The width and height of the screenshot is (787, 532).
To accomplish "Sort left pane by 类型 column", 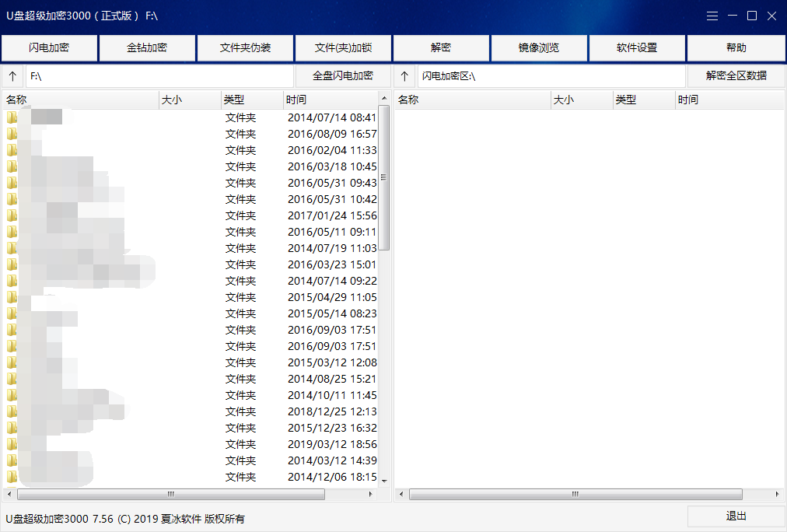I will coord(253,100).
